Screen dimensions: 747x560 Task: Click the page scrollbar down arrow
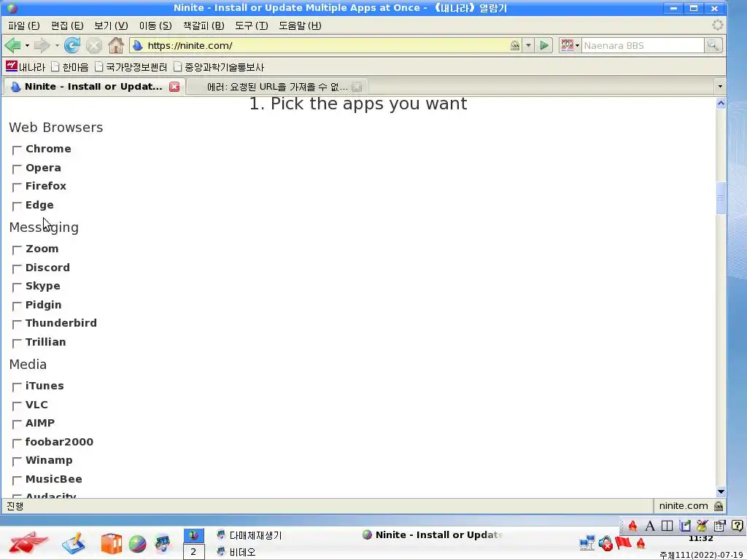(721, 491)
